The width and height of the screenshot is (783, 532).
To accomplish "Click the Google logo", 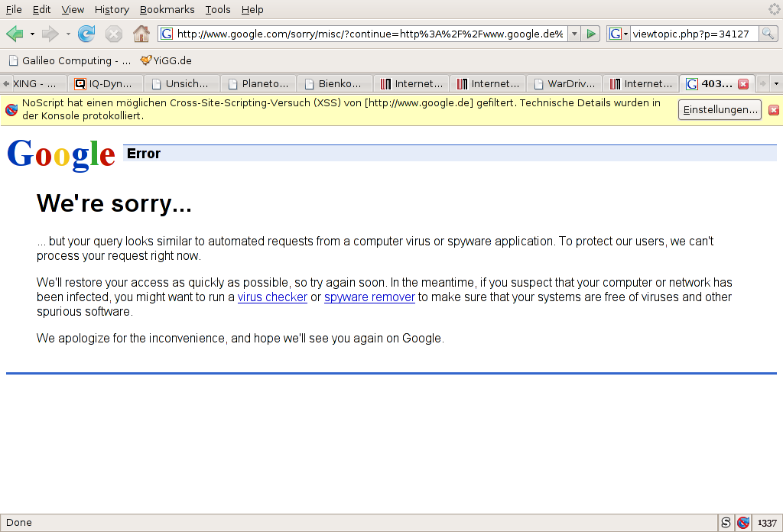I will pyautogui.click(x=61, y=154).
